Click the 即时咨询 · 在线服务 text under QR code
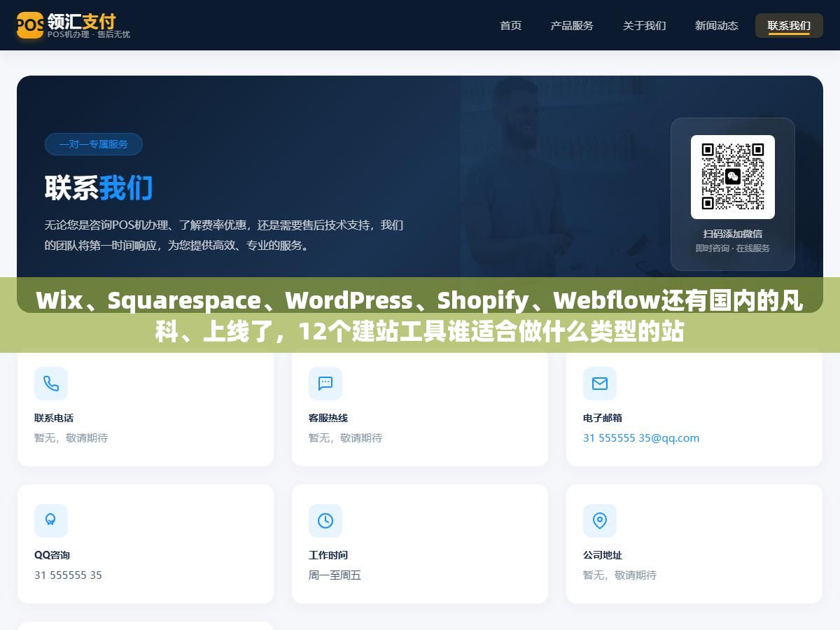Image resolution: width=840 pixels, height=630 pixels. point(733,248)
